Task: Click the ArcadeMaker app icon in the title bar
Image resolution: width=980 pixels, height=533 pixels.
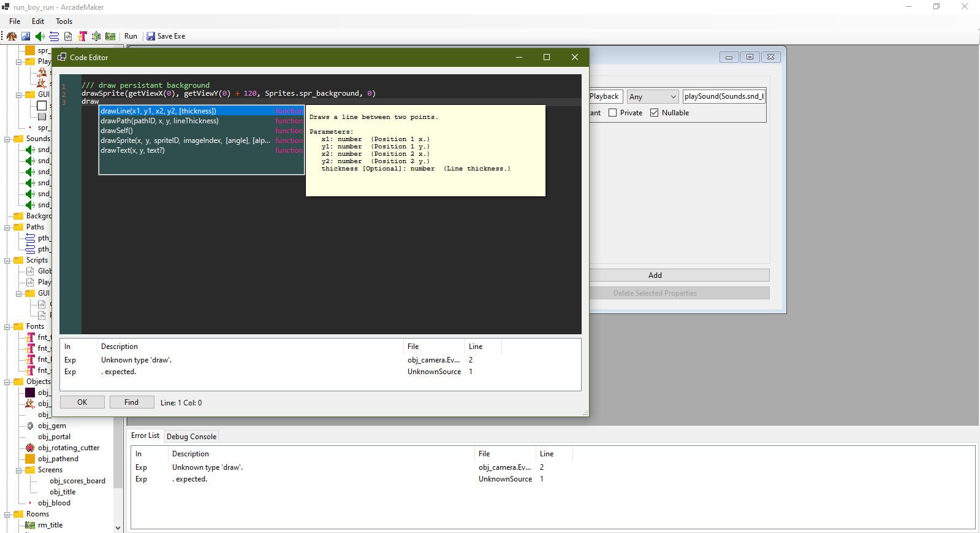Action: pyautogui.click(x=6, y=7)
